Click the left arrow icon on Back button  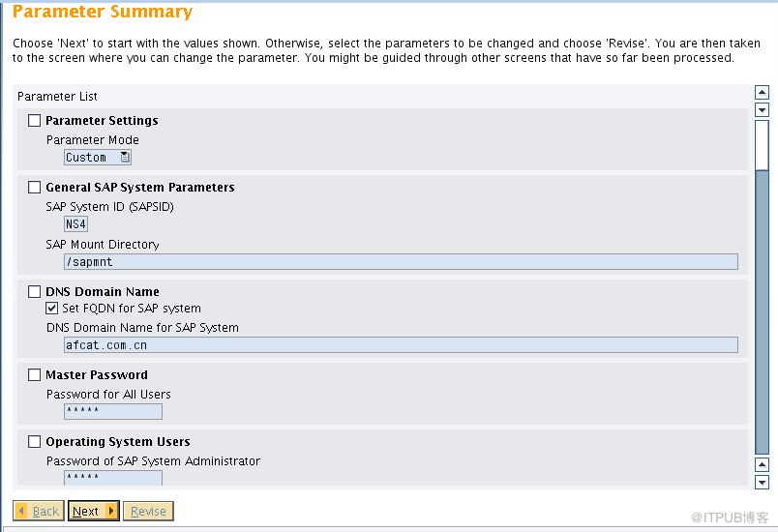[21, 510]
